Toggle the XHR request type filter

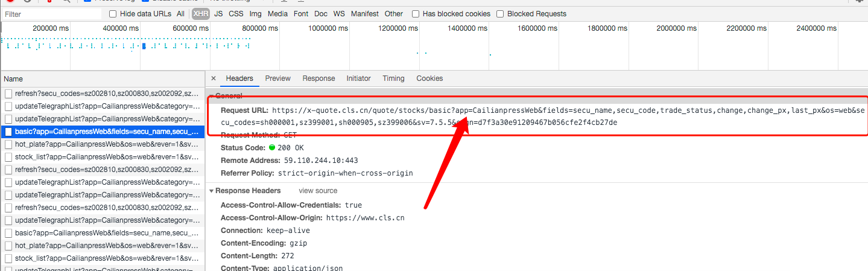click(x=201, y=14)
